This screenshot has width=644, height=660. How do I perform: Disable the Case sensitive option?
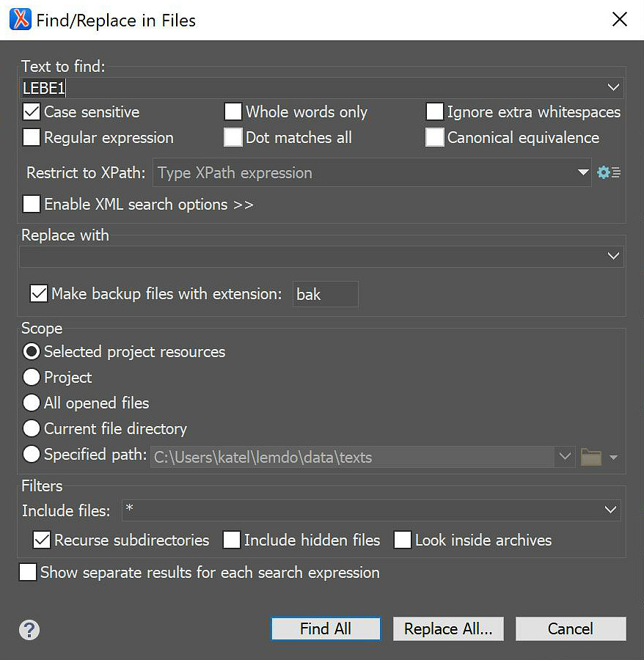coord(30,111)
